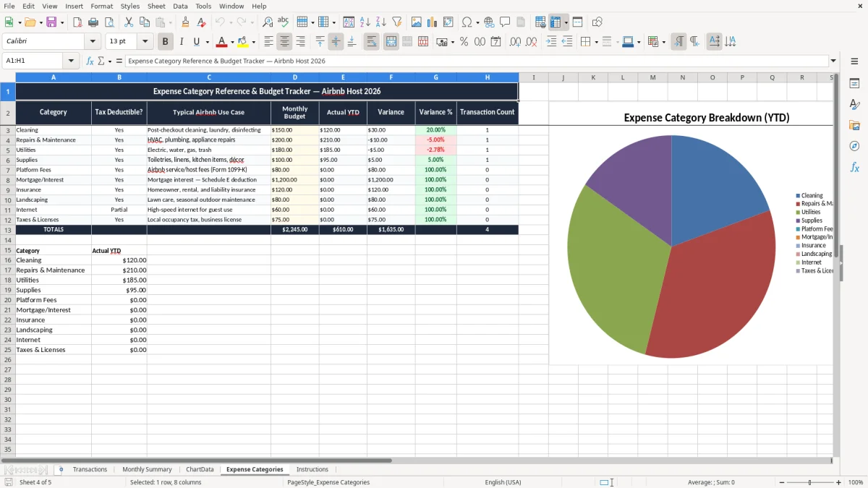Click the Copy icon
The width and height of the screenshot is (868, 488).
tap(144, 22)
